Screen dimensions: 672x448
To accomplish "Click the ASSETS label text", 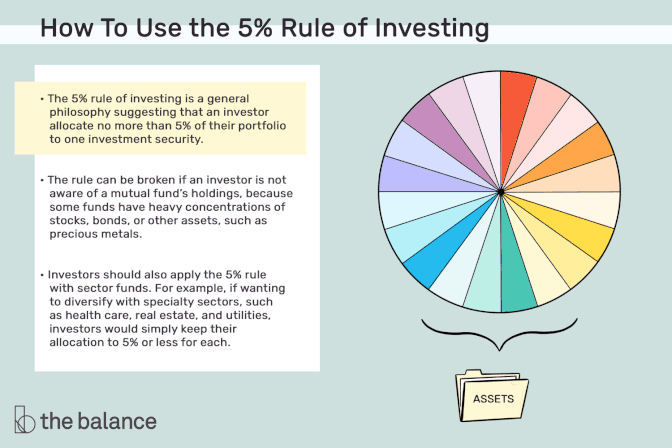I will (x=493, y=399).
